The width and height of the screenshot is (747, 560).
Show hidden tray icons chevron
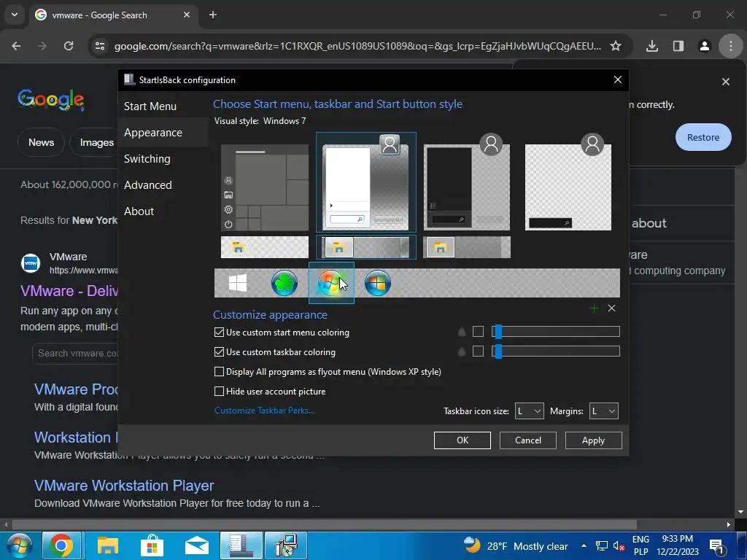[x=584, y=545]
